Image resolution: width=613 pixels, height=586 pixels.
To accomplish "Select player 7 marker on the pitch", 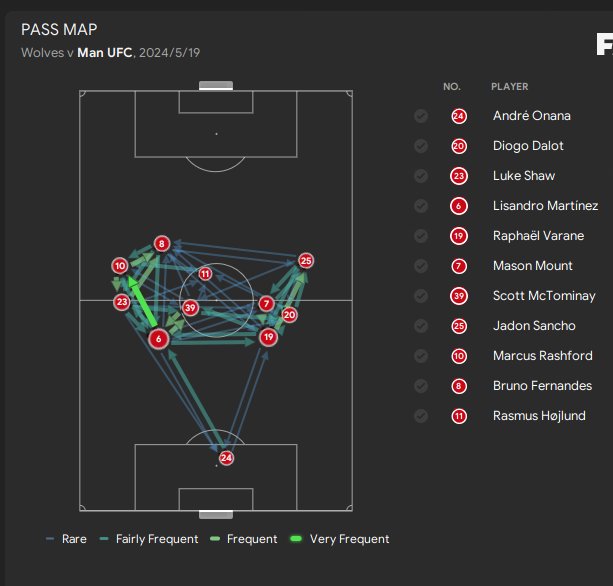I will pos(266,303).
